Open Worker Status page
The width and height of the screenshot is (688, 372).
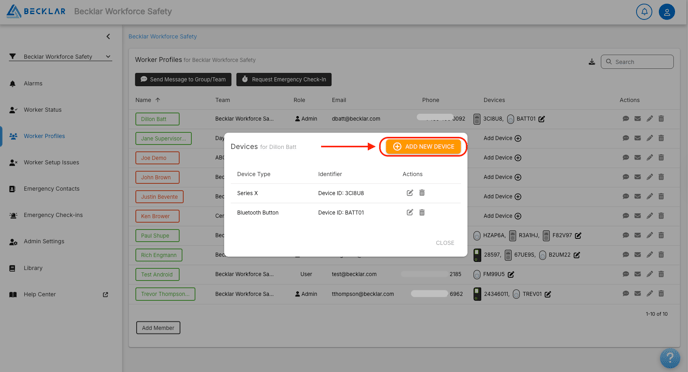pos(42,110)
